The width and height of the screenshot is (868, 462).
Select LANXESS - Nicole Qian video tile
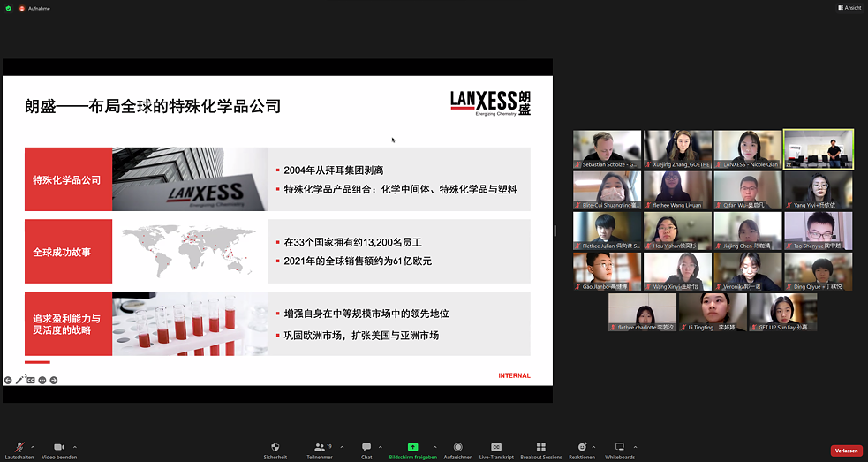click(x=748, y=149)
